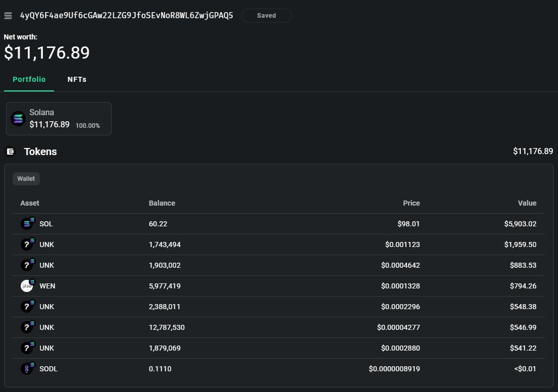This screenshot has height=392, width=558.
Task: Click the value $883.53
Action: coord(523,265)
